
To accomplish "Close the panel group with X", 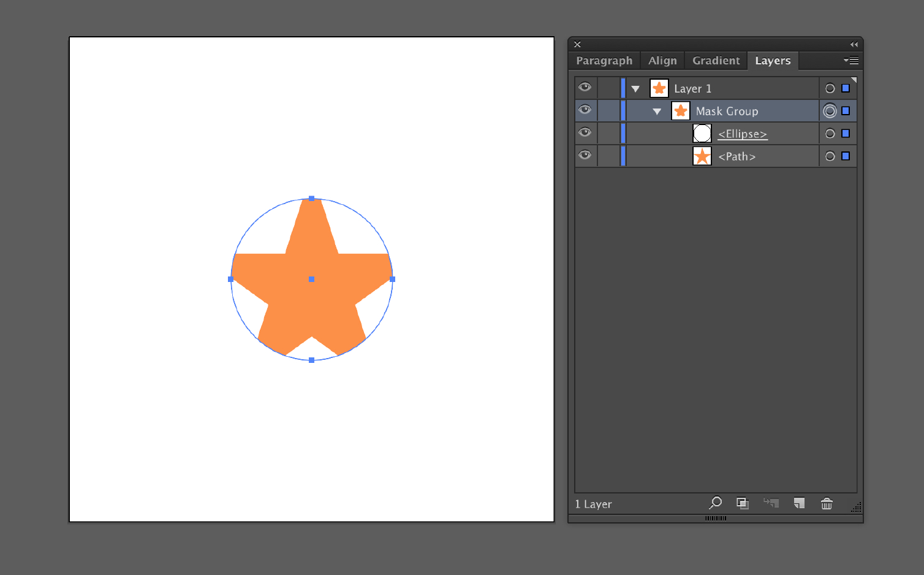I will pos(577,45).
